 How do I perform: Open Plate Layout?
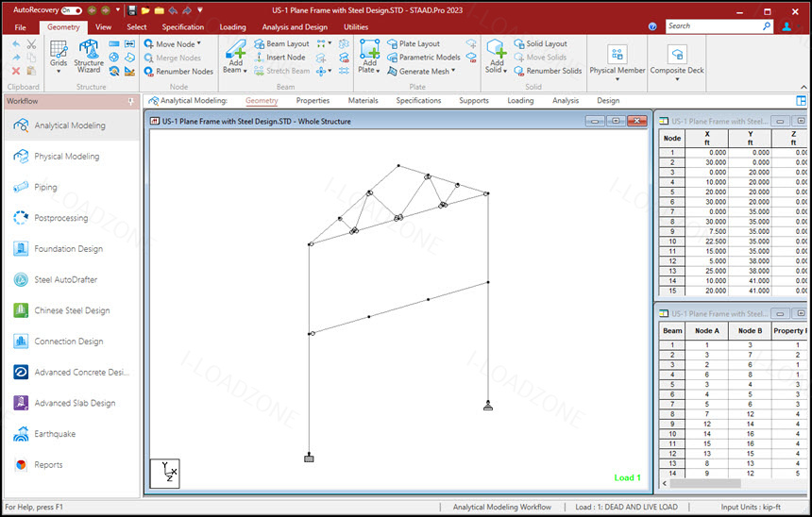pos(414,44)
